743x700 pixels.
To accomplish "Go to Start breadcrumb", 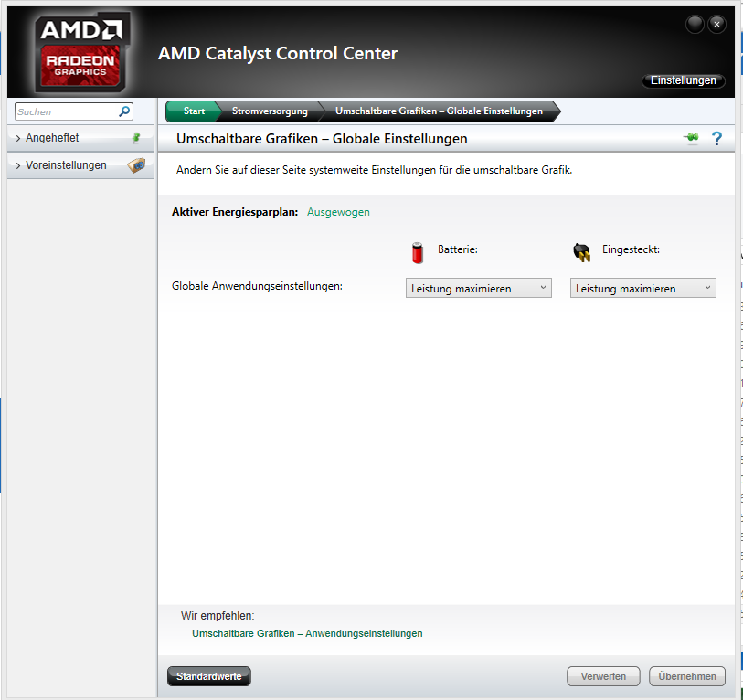I will pyautogui.click(x=194, y=111).
